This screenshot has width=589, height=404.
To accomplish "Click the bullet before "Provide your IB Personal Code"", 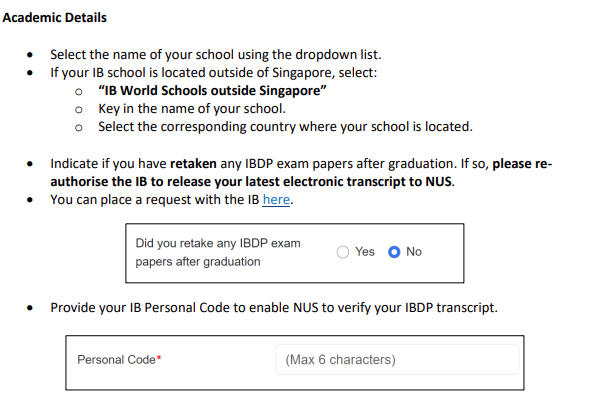I will pyautogui.click(x=30, y=308).
